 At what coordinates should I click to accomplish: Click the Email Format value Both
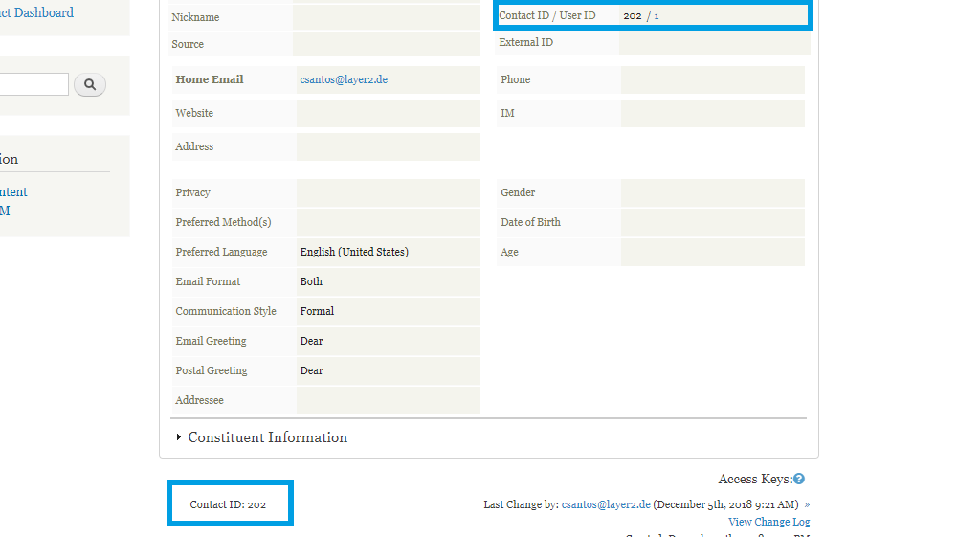coord(311,281)
